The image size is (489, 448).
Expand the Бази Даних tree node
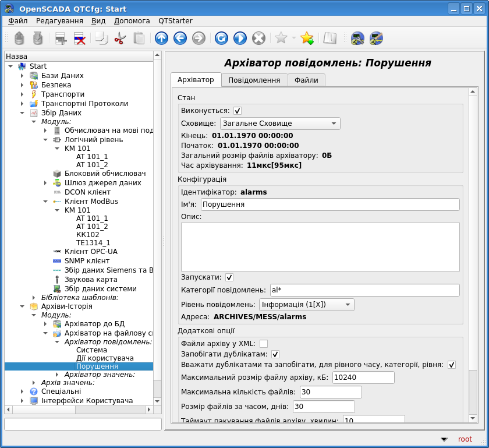(x=22, y=76)
